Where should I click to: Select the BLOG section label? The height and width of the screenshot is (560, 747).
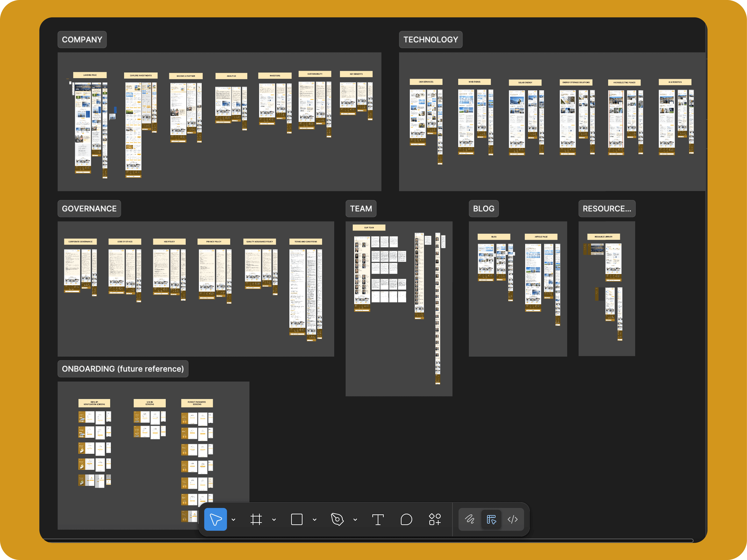pyautogui.click(x=484, y=209)
